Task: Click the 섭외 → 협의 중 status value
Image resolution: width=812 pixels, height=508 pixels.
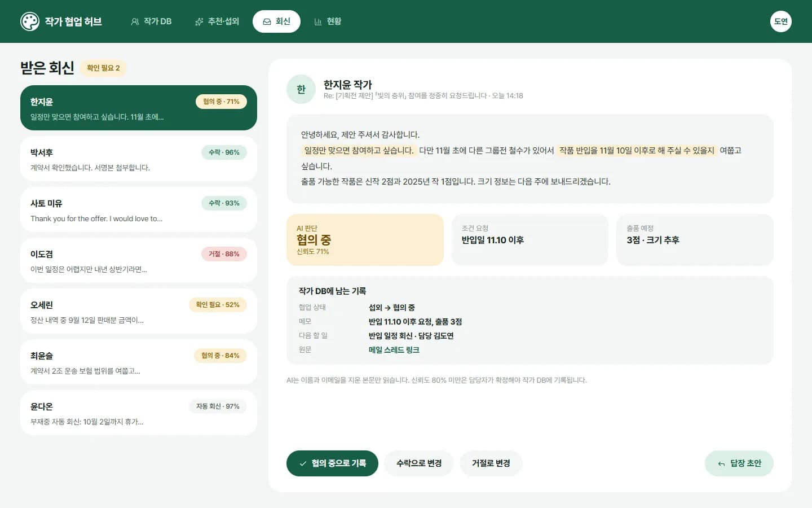Action: 392,308
